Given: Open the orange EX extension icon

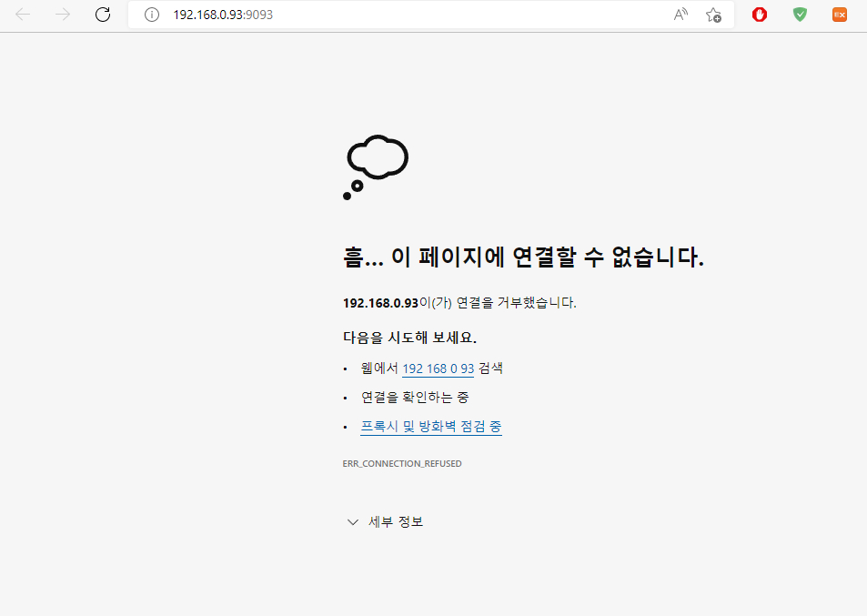Looking at the screenshot, I should [x=840, y=15].
